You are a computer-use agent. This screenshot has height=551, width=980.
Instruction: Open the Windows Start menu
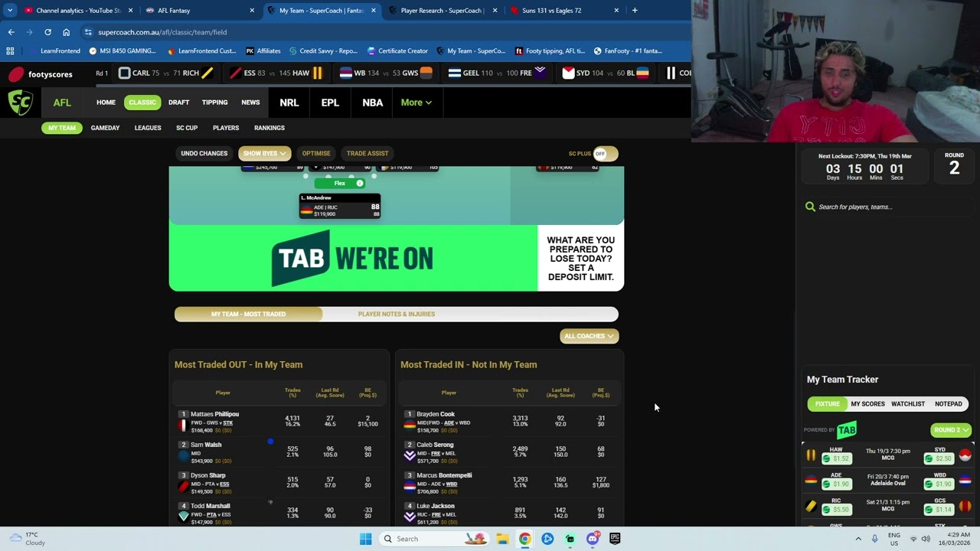point(365,539)
